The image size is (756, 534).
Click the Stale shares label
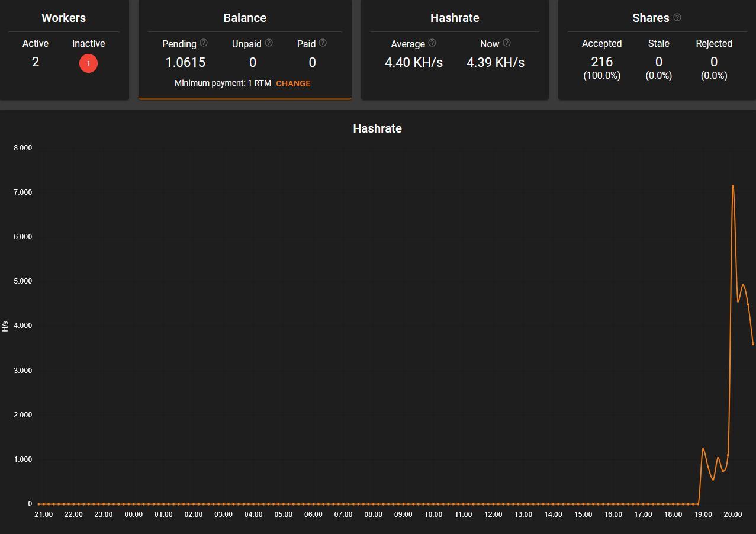tap(658, 44)
